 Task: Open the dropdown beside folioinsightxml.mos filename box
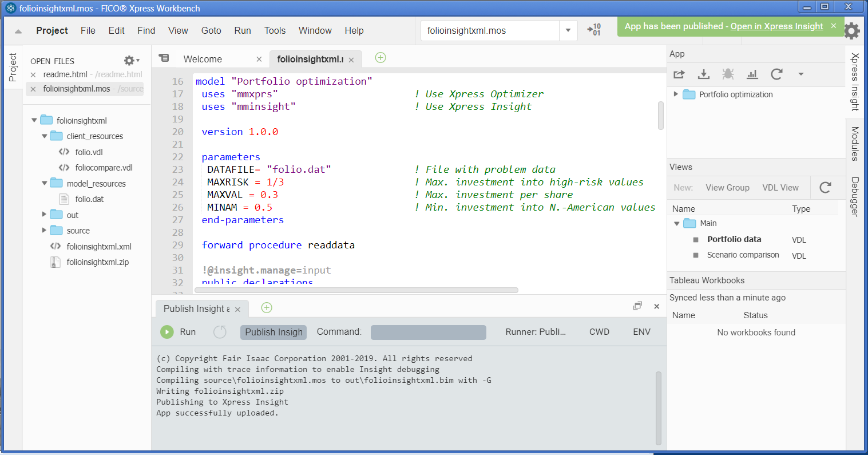568,30
